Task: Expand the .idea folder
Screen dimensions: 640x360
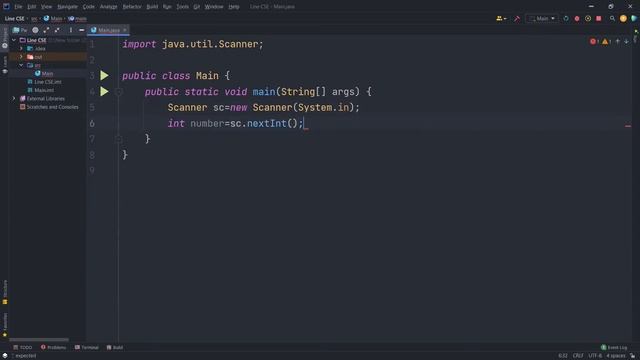Action: 21,49
